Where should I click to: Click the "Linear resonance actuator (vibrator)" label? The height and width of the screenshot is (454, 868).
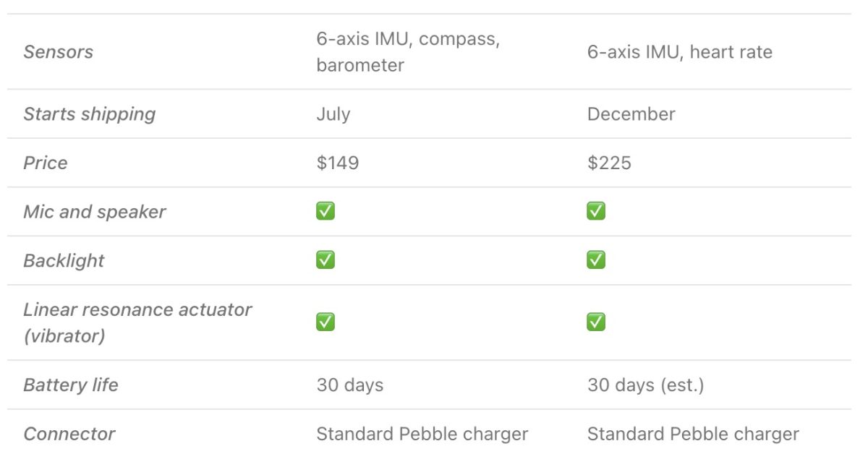coord(137,322)
